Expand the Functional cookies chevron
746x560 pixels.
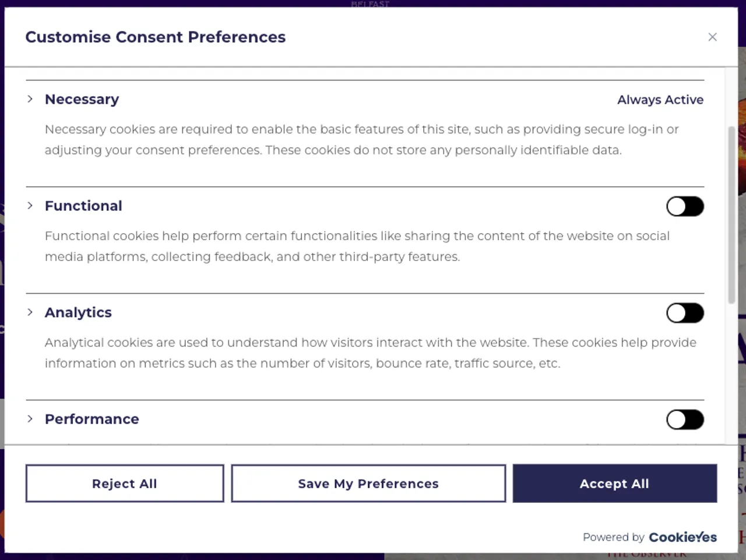pyautogui.click(x=30, y=206)
